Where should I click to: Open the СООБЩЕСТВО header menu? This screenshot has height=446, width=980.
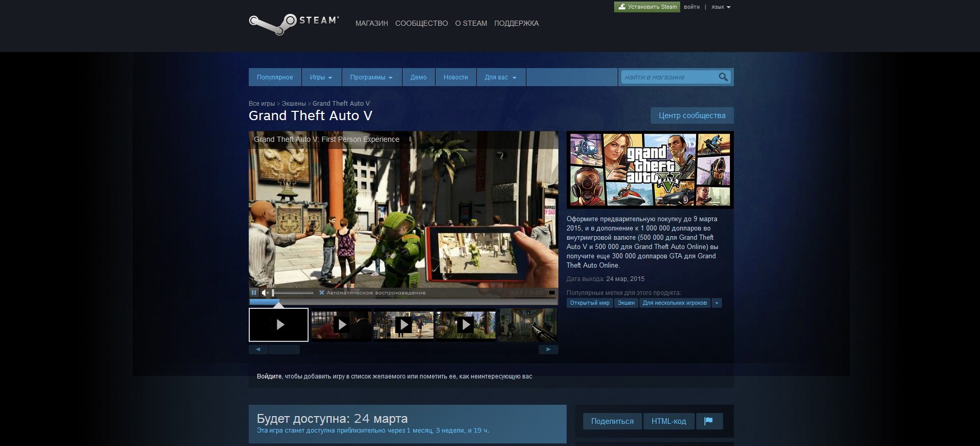(421, 23)
